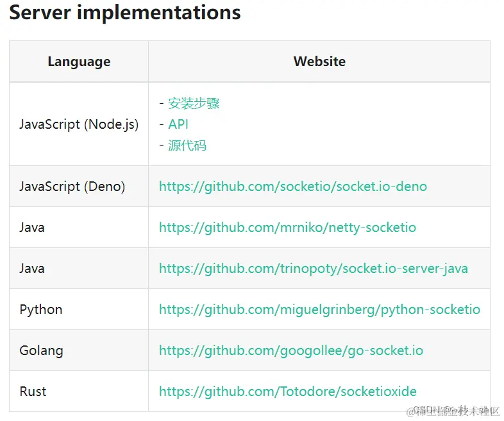Select the Golang language cell
Screen dimensions: 504x421
(79, 351)
